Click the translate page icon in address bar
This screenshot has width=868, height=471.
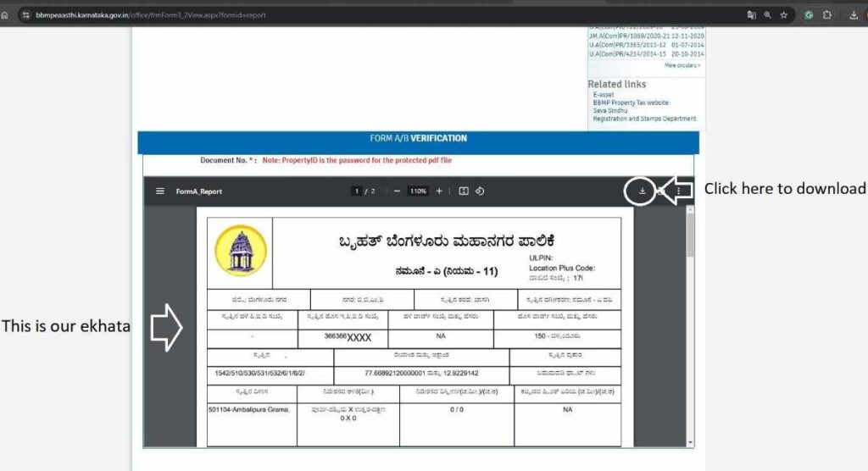[751, 15]
